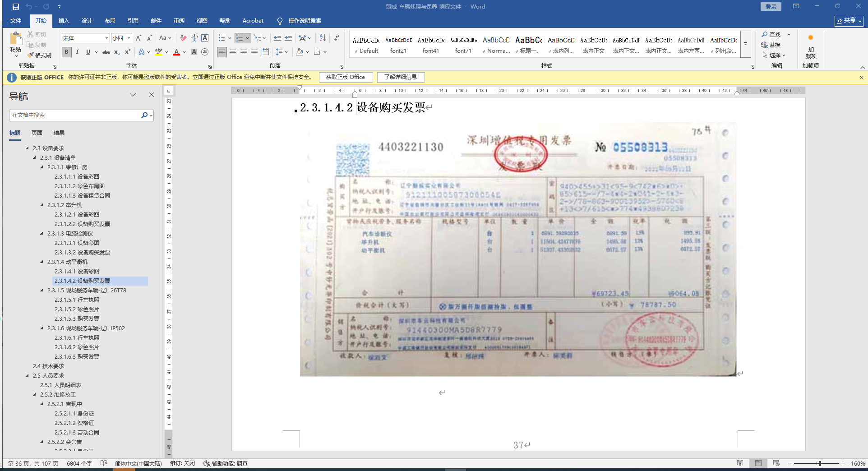This screenshot has height=471, width=868.
Task: Switch to the 审阅 ribbon tab
Action: point(179,21)
